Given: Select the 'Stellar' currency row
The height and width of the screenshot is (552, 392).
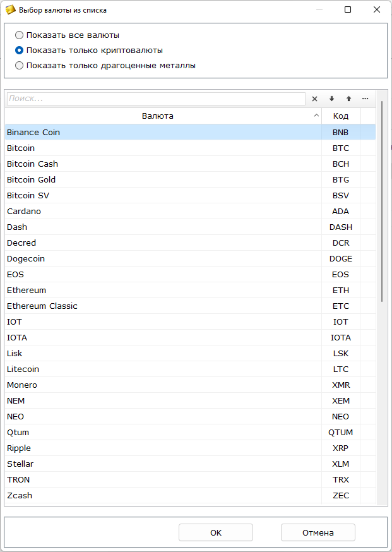Looking at the screenshot, I should 191,464.
